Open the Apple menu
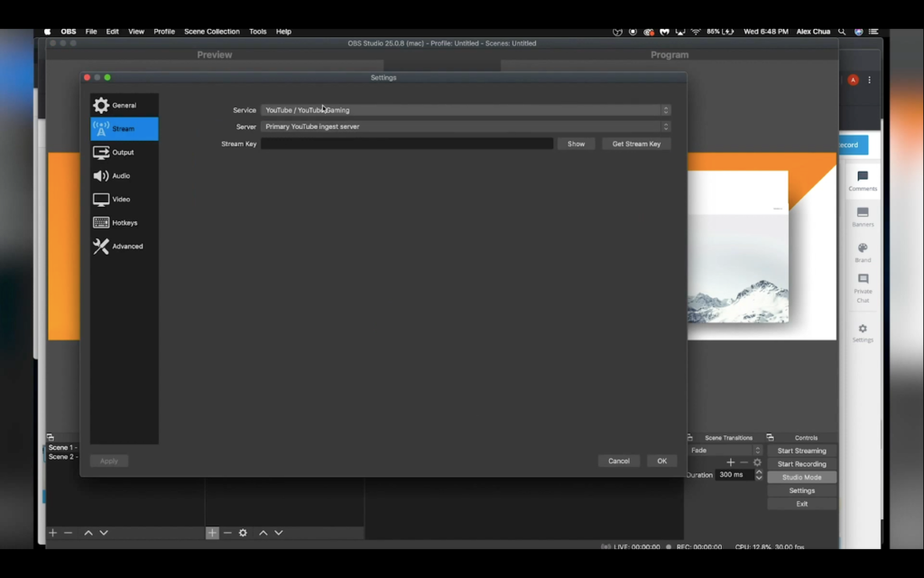The image size is (924, 578). coord(48,32)
